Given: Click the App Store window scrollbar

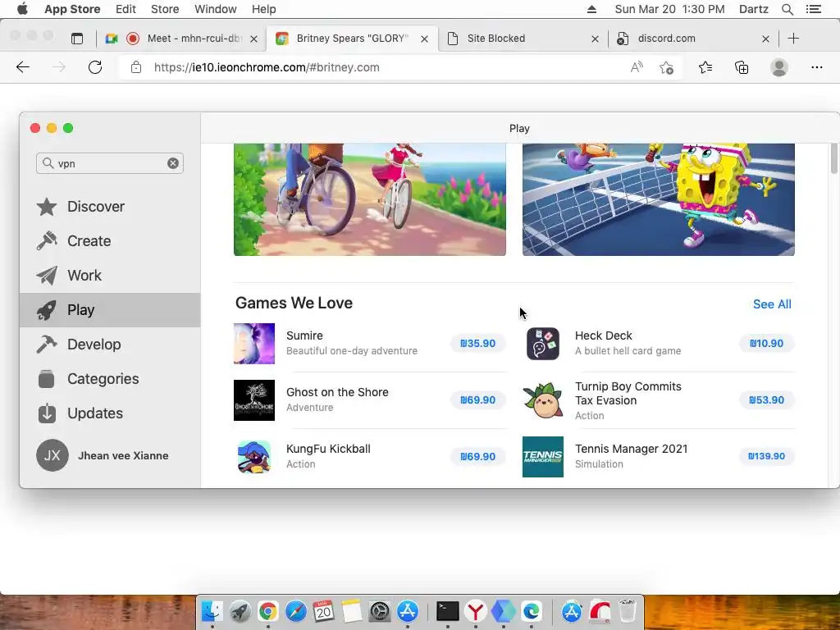Looking at the screenshot, I should (x=833, y=158).
